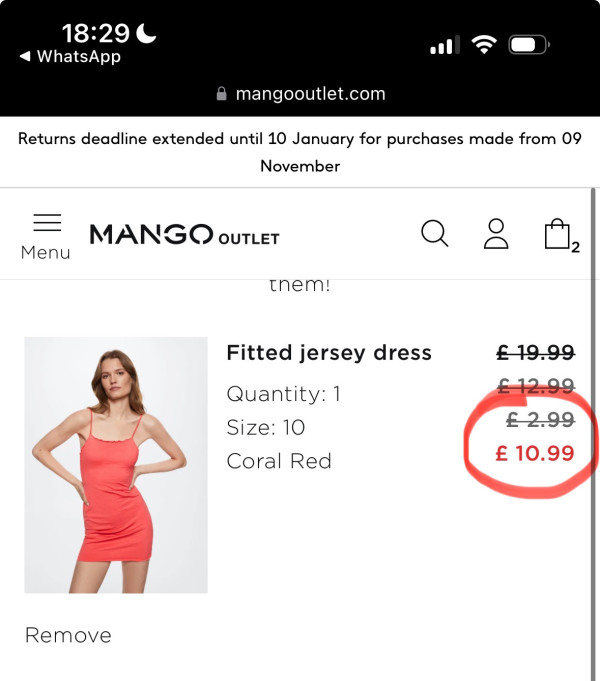Tap the Menu label under hamburger
The height and width of the screenshot is (681, 600).
point(46,253)
